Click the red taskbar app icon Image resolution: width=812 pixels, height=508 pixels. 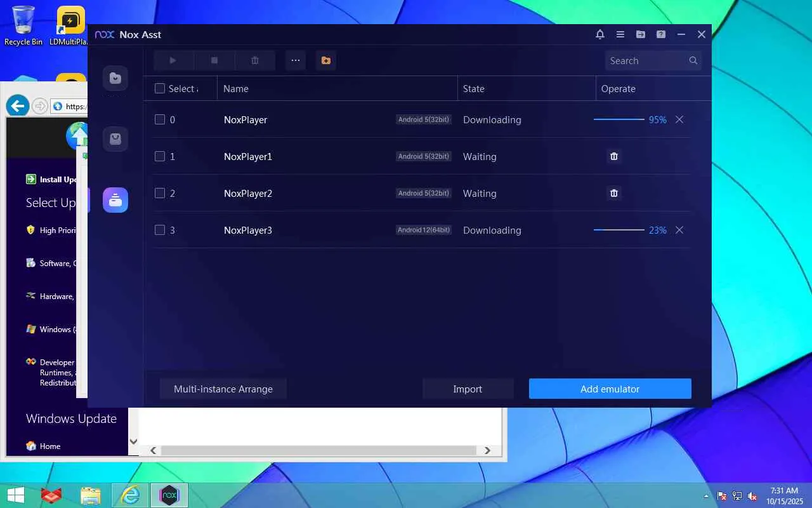point(51,495)
